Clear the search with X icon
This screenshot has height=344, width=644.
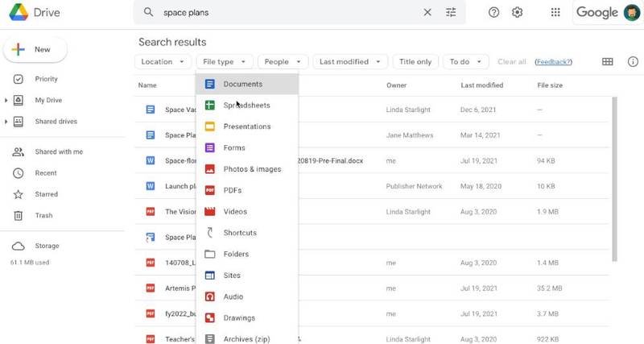(427, 12)
